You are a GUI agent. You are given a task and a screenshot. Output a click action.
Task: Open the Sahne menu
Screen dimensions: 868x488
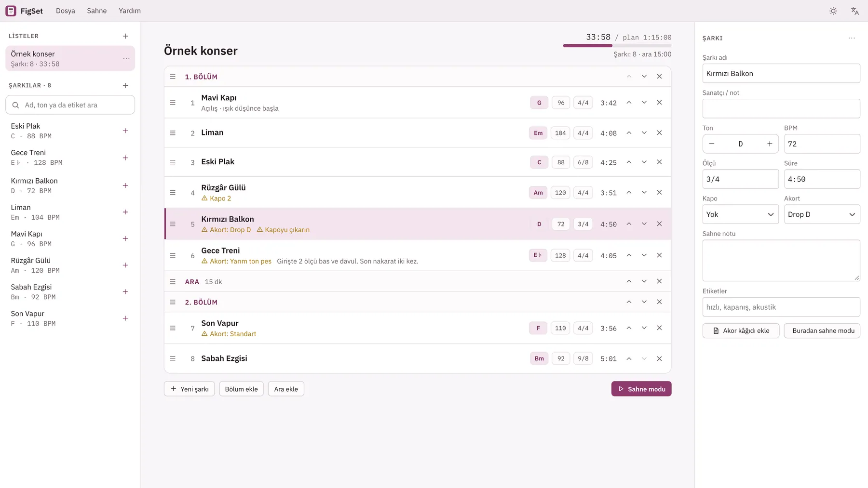[97, 11]
